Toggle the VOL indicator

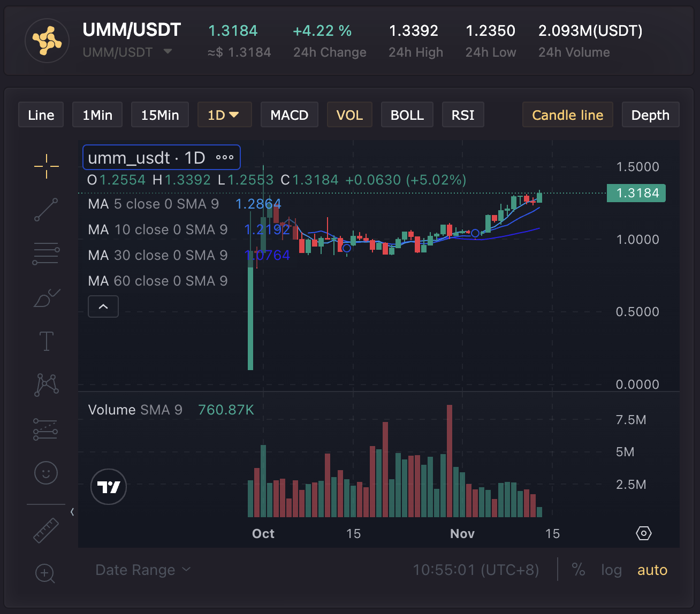coord(349,115)
